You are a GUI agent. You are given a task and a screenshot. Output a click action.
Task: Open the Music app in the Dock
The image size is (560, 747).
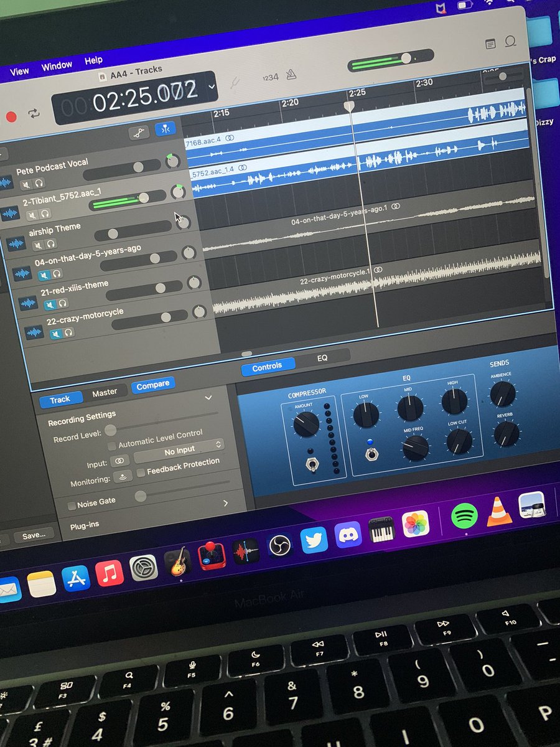[x=110, y=573]
